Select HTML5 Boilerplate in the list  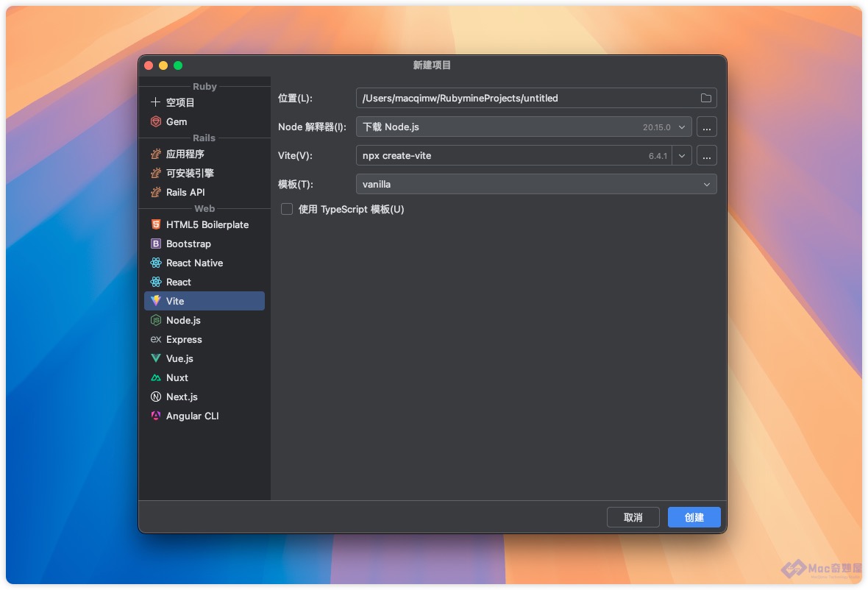coord(204,224)
